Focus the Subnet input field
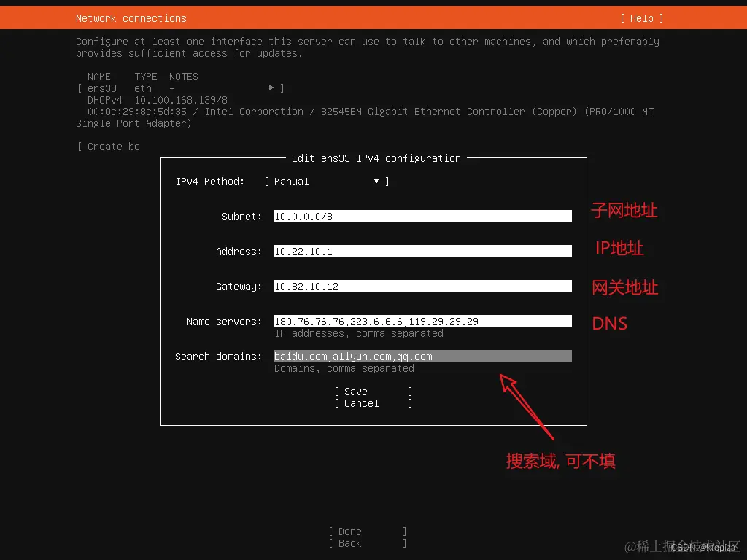This screenshot has height=560, width=747. click(422, 216)
